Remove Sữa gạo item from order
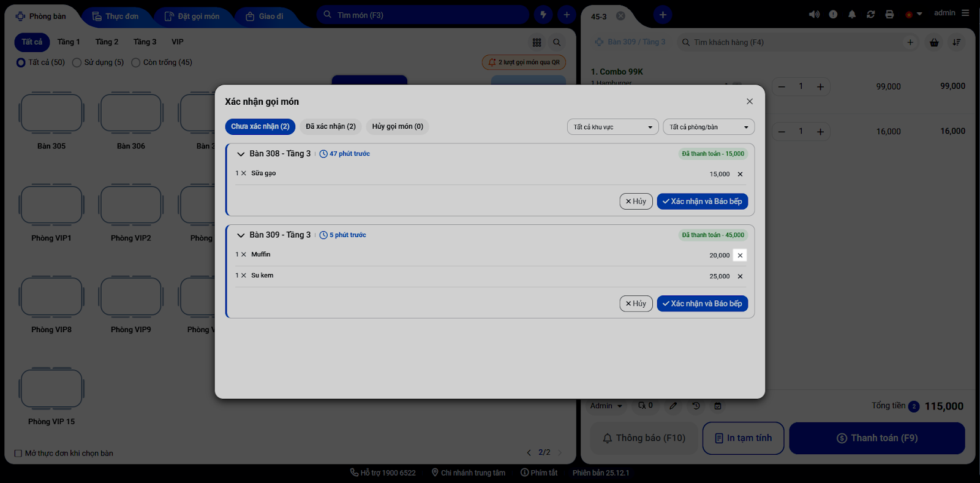 point(740,174)
